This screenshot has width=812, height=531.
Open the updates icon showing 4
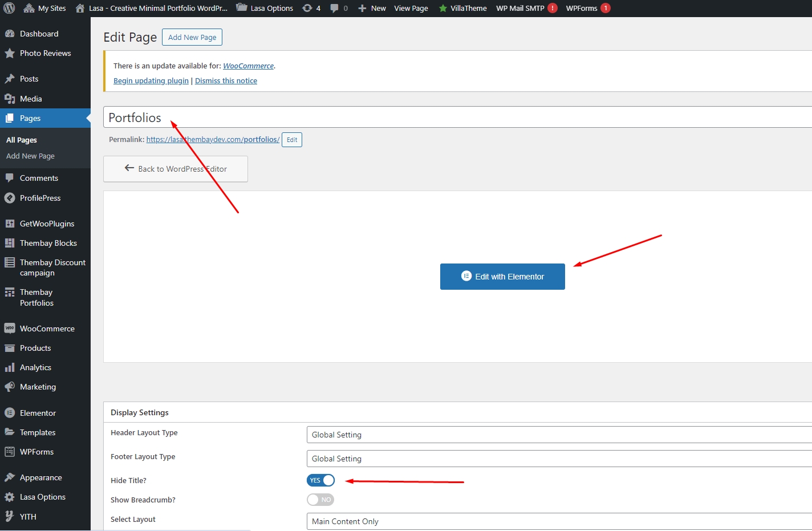[x=308, y=8]
